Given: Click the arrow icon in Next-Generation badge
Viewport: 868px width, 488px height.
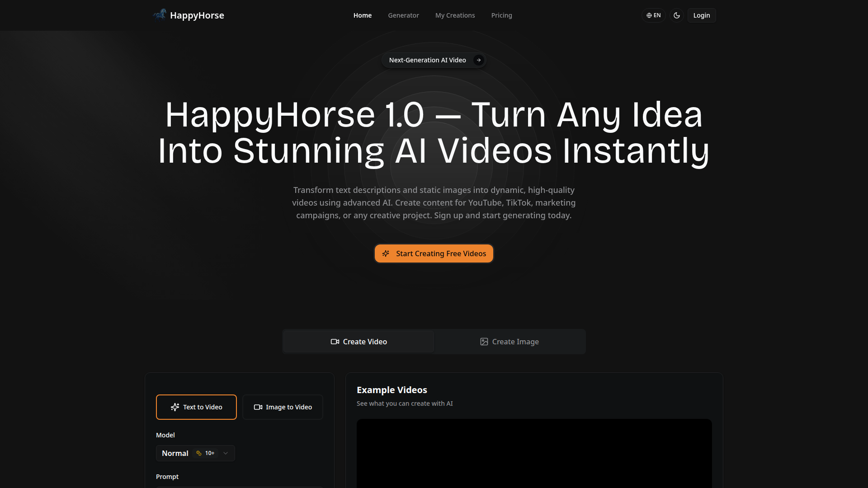Looking at the screenshot, I should click(x=479, y=60).
